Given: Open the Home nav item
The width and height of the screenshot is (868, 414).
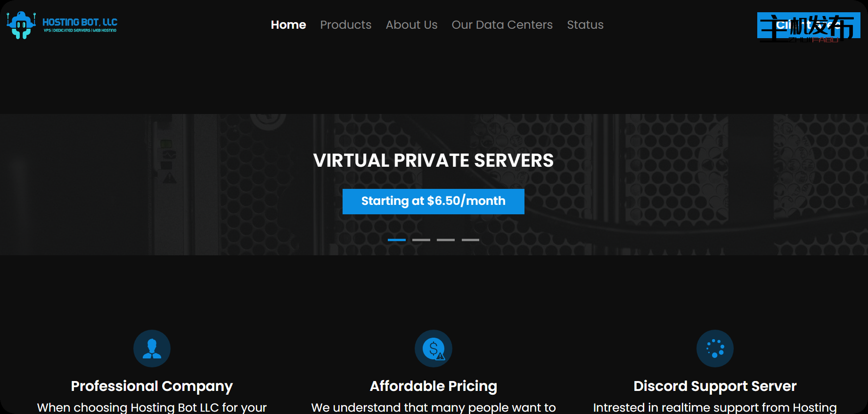Looking at the screenshot, I should coord(288,25).
